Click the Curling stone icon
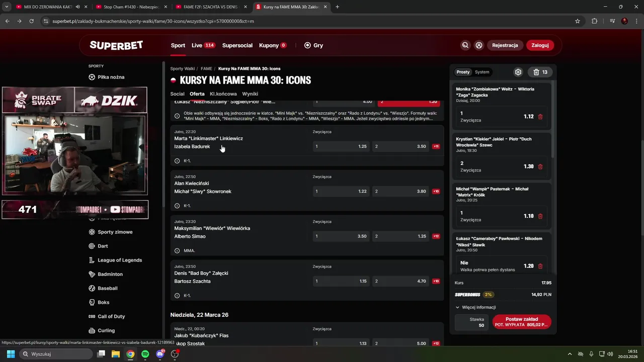The width and height of the screenshot is (644, 362). click(92, 330)
